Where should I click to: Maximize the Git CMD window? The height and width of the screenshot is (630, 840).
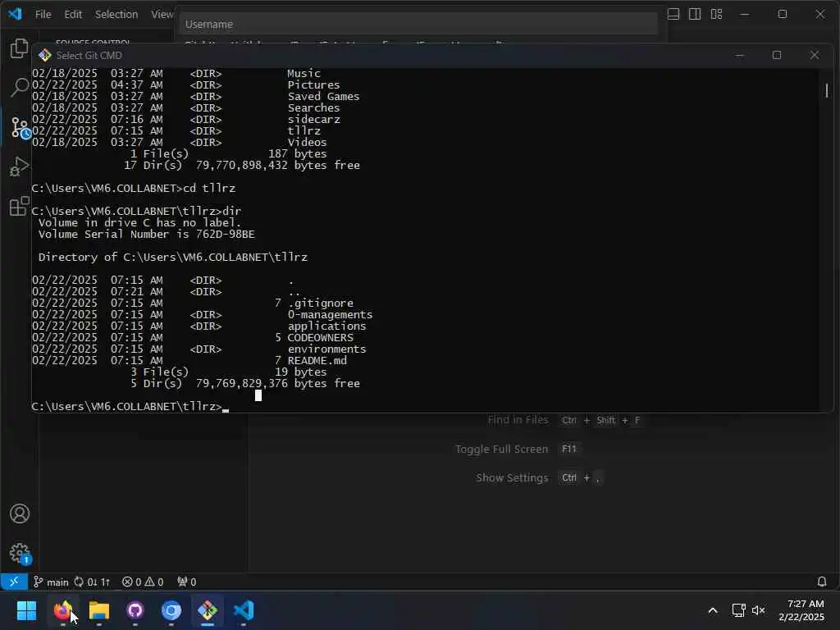[777, 55]
